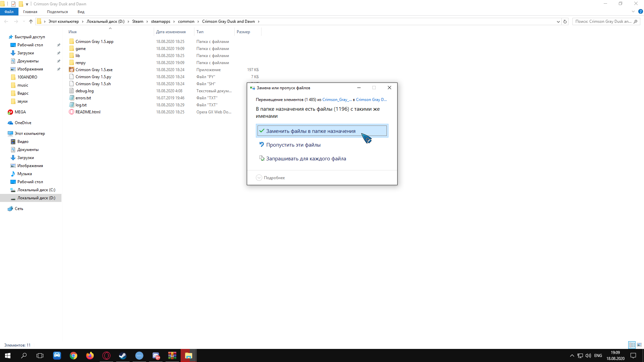Select the renpy folder icon
This screenshot has height=362, width=644.
tap(72, 63)
